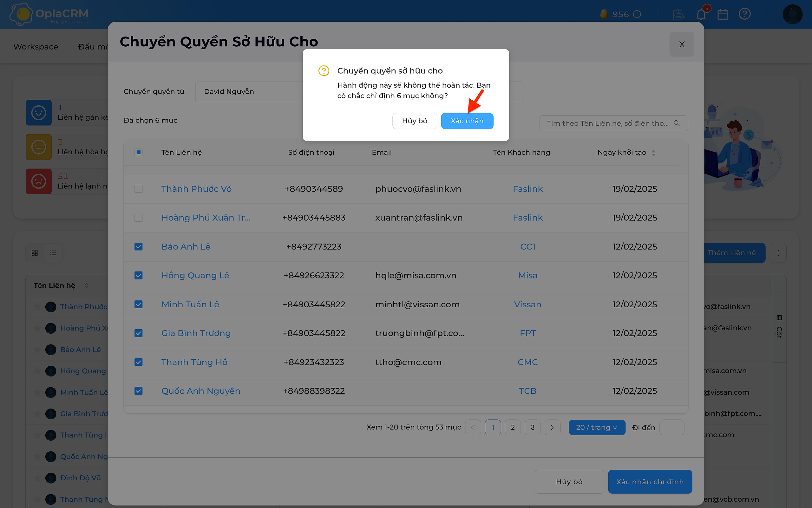Open the notifications bell
The width and height of the screenshot is (812, 508).
pos(701,14)
